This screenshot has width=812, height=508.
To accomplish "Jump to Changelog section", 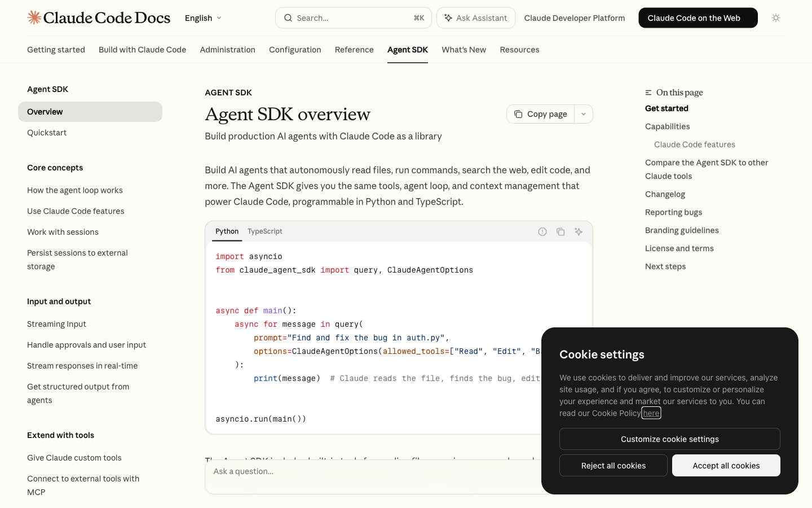I will click(x=665, y=194).
